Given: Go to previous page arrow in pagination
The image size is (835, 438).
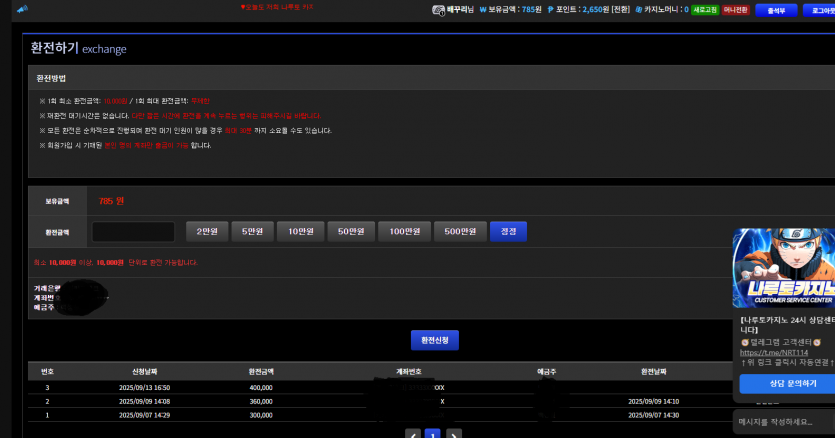Looking at the screenshot, I should pos(413,434).
